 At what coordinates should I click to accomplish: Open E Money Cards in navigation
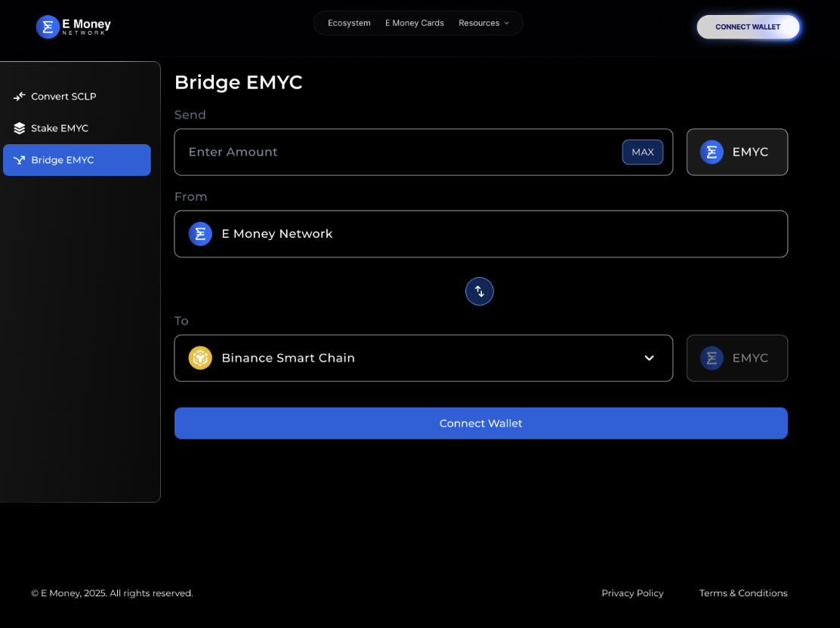point(414,23)
